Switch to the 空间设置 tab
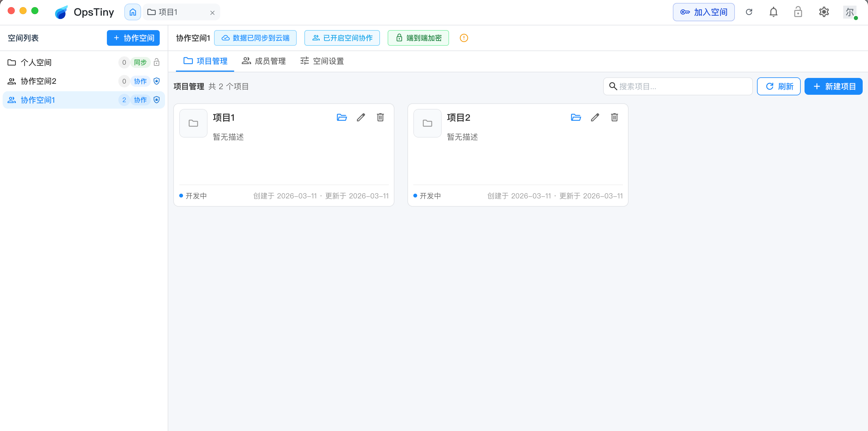The width and height of the screenshot is (868, 431). pos(322,61)
